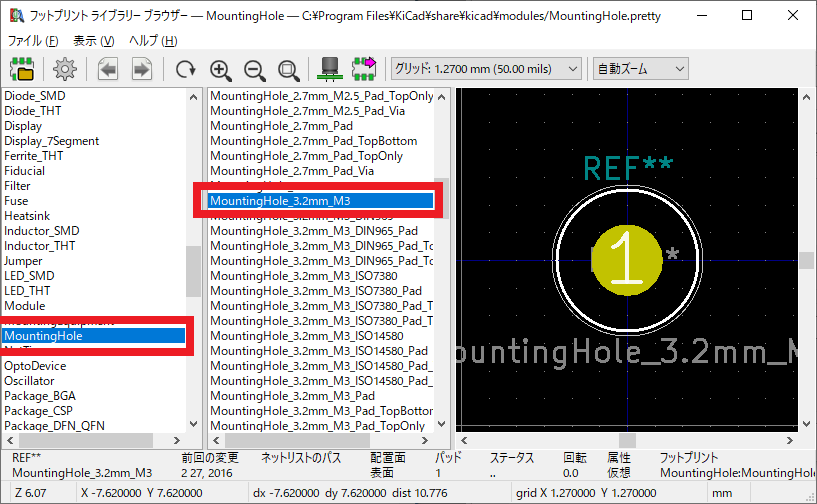817x504 pixels.
Task: Zoom in with the plus magnifier
Action: (x=221, y=69)
